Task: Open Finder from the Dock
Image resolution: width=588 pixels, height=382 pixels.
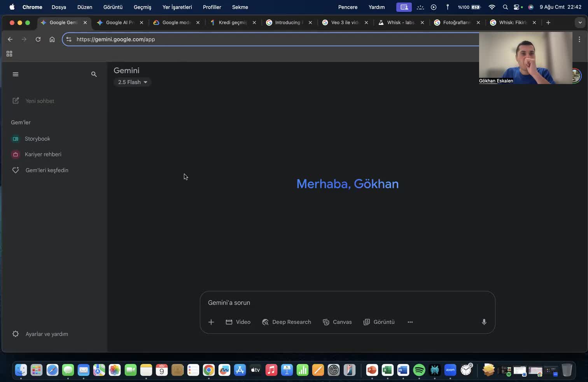Action: point(21,370)
